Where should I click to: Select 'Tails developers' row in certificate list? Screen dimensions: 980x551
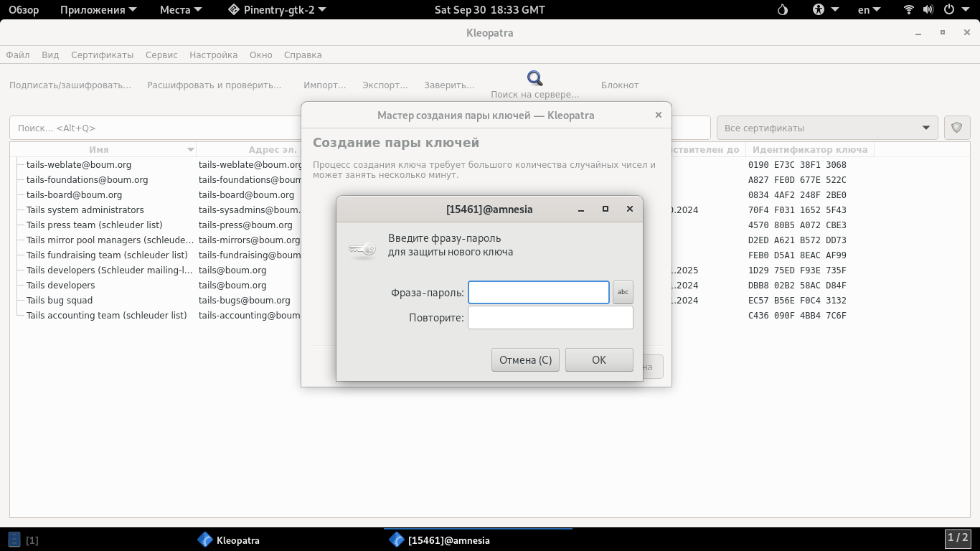(61, 286)
